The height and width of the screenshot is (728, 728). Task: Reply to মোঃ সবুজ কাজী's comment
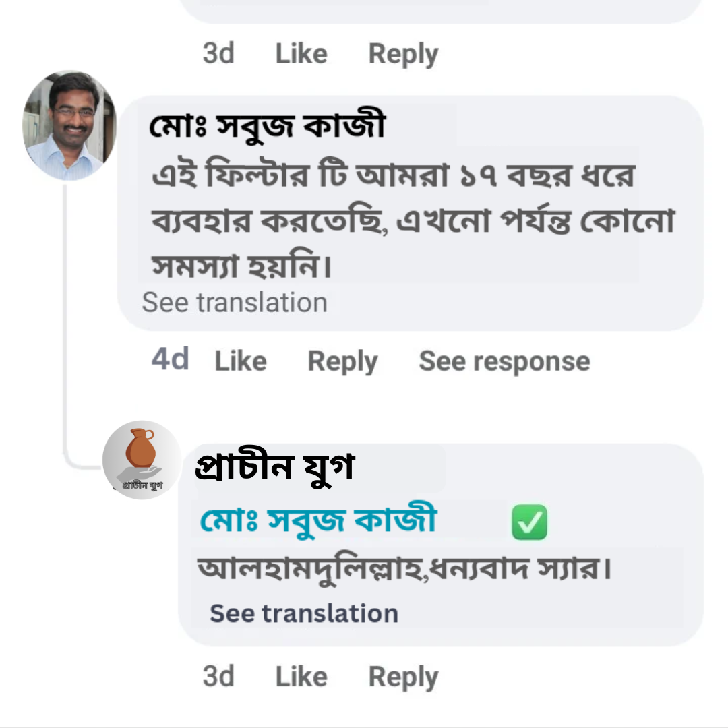coord(342,361)
